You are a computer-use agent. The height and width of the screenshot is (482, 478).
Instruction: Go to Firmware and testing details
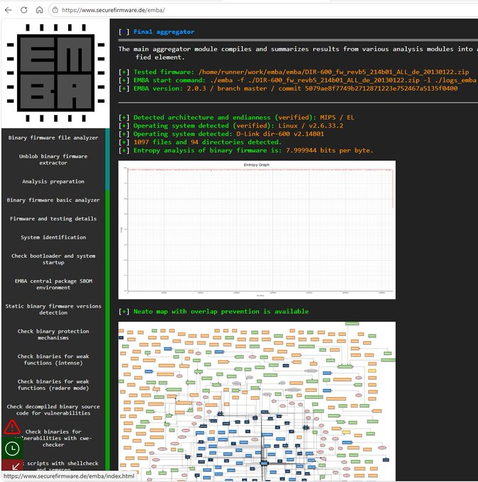(53, 219)
